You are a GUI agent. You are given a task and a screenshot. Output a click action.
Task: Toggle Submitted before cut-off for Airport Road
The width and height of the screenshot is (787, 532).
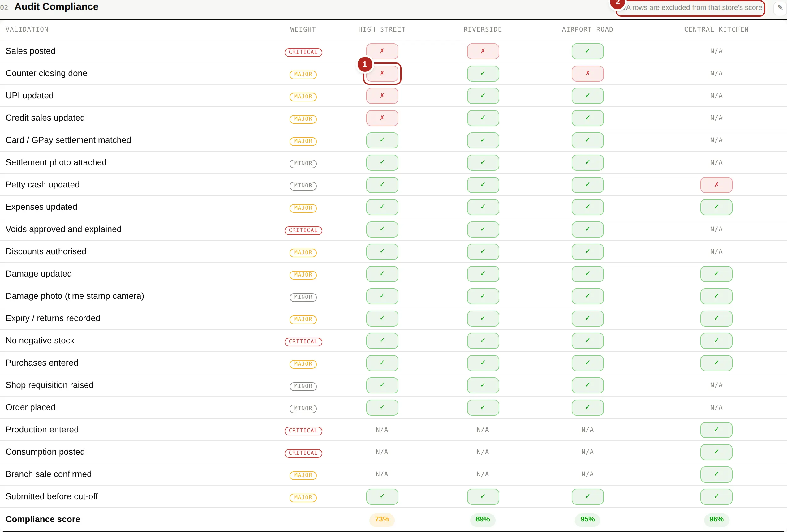(x=587, y=496)
